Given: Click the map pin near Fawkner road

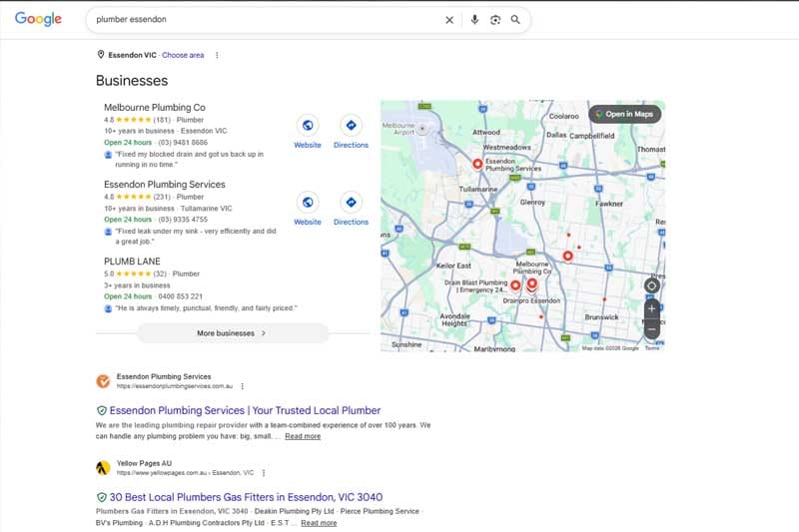Looking at the screenshot, I should tap(567, 257).
